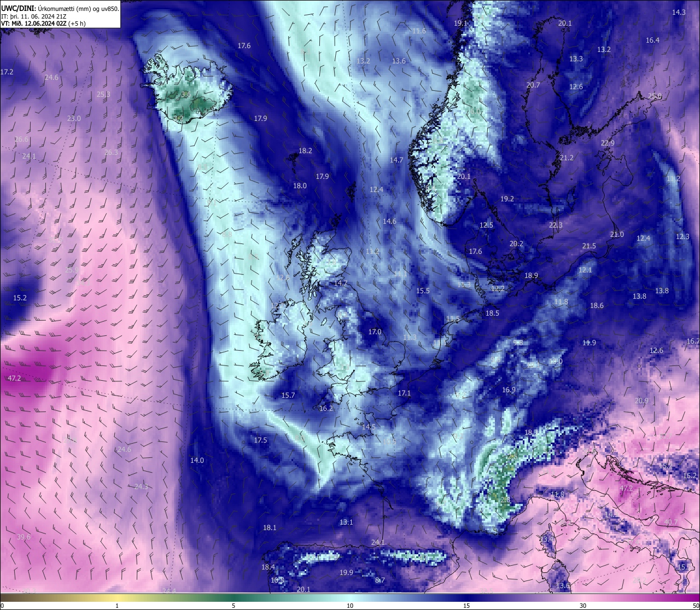Click the map value '20.7'

pos(533,85)
